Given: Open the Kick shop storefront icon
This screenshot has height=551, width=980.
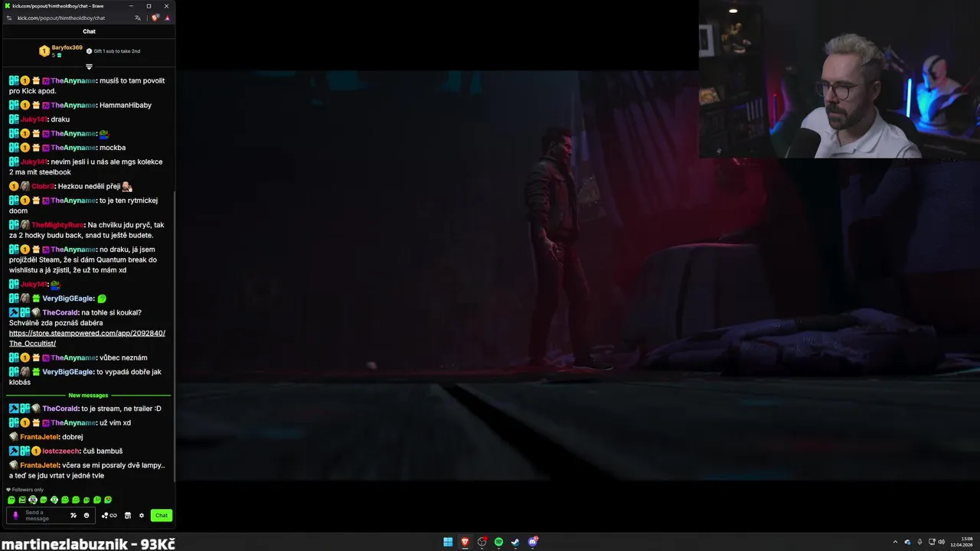Looking at the screenshot, I should (128, 516).
